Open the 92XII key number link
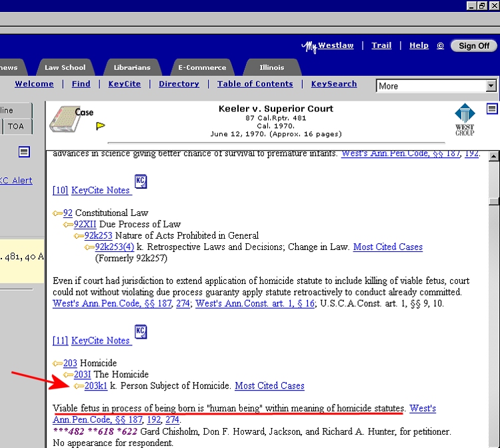The height and width of the screenshot is (448, 500). coord(85,224)
